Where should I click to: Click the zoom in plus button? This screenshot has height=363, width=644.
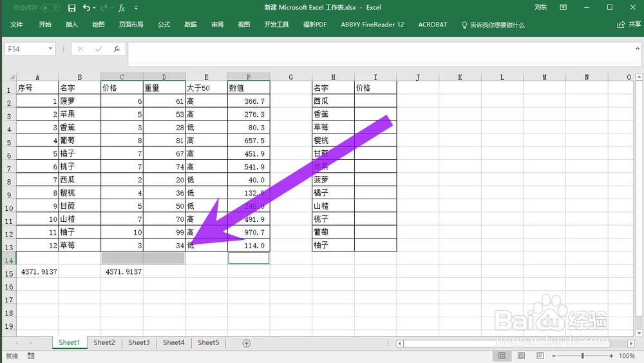click(611, 356)
